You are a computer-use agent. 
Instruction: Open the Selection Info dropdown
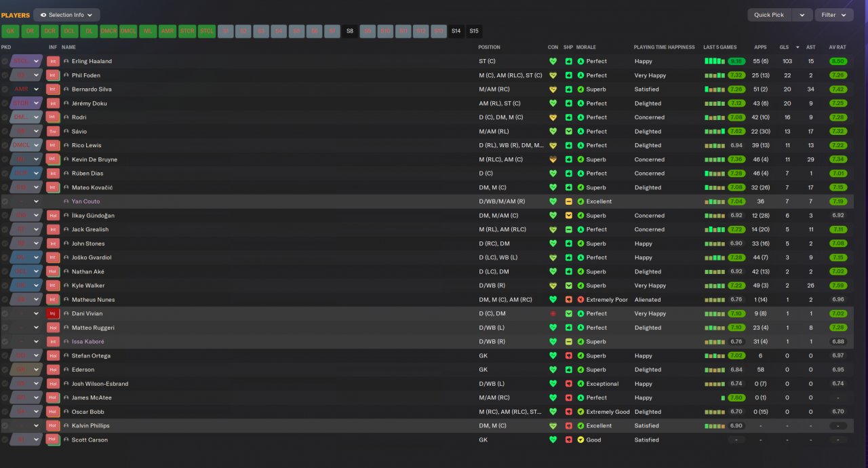point(66,15)
